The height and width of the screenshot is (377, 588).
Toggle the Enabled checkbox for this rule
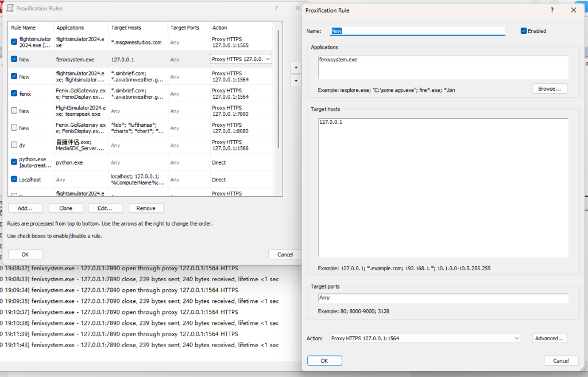click(524, 31)
